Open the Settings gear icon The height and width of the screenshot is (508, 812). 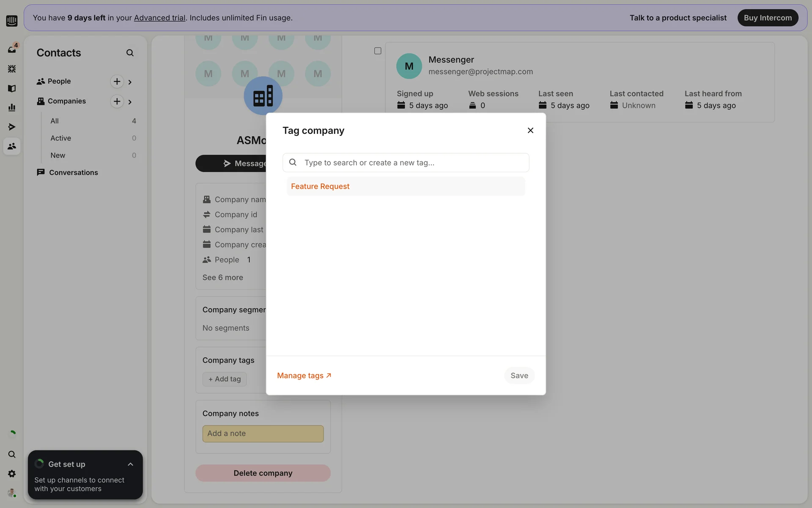click(x=12, y=474)
